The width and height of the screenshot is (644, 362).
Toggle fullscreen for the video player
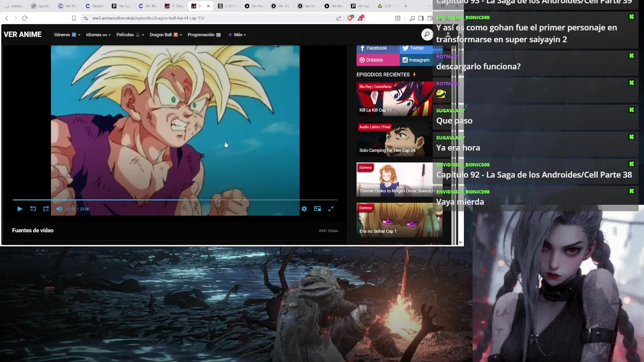pos(331,209)
